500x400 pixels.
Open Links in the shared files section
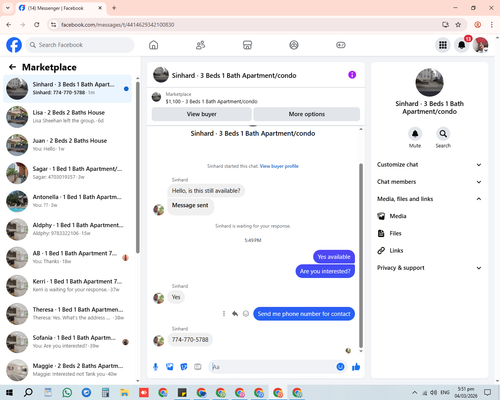click(x=429, y=250)
